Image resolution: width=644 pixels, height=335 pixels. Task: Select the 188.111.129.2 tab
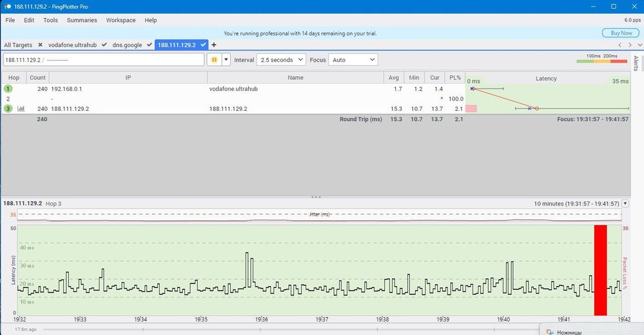177,44
